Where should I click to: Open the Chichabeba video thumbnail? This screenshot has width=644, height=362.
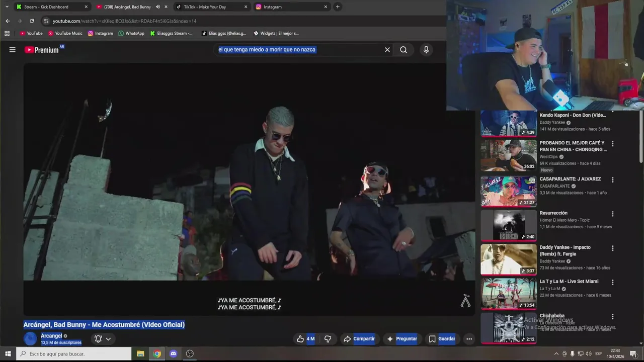[509, 328]
